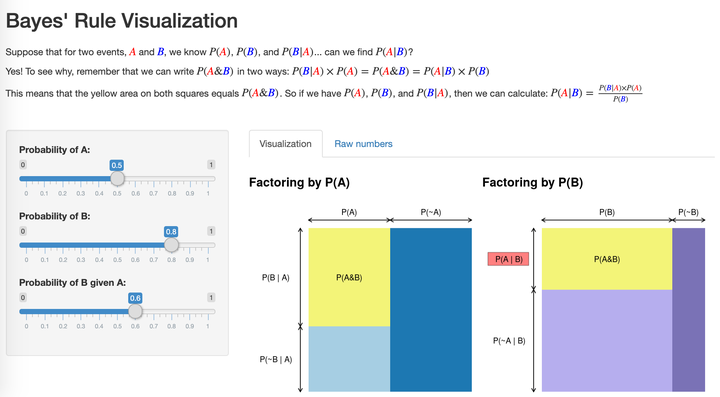720x397 pixels.
Task: Click the Probability of A maximum label 1
Action: 211,165
